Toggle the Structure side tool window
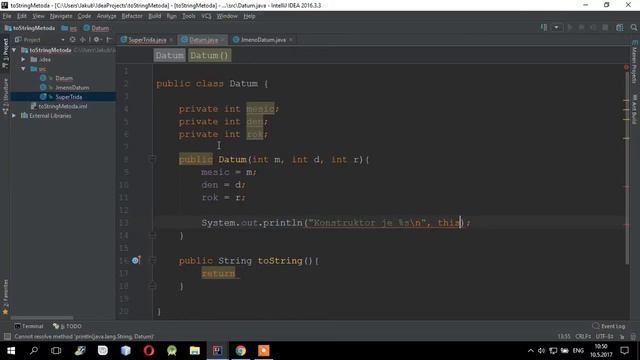The width and height of the screenshot is (640, 360). pos(5,96)
